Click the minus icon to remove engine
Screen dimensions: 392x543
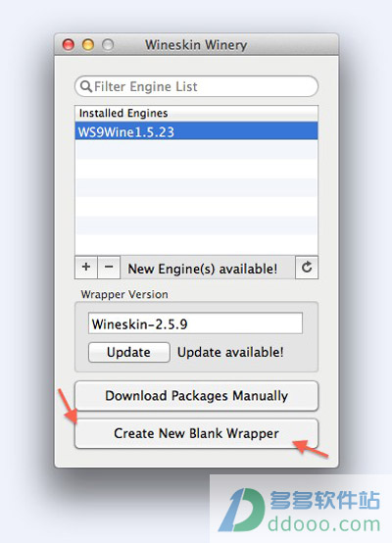point(109,268)
